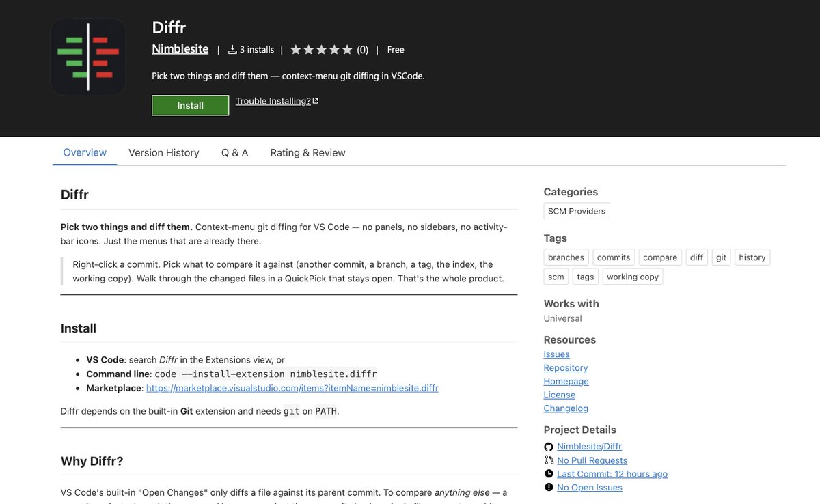Click the pull request icon under Project Details
Image resolution: width=820 pixels, height=504 pixels.
549,460
